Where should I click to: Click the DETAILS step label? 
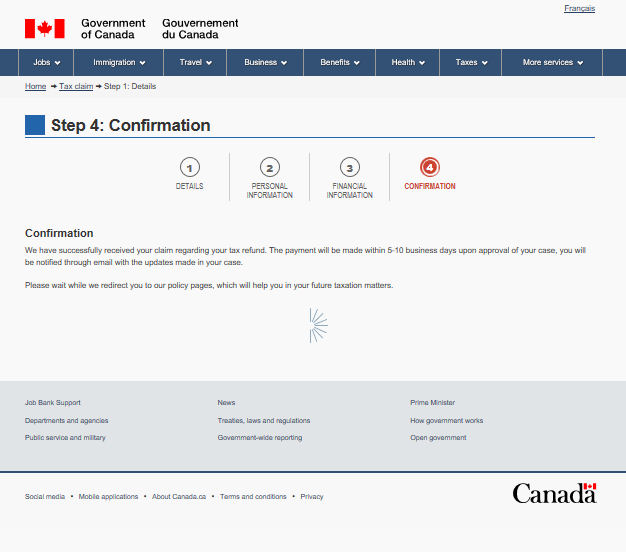[190, 186]
